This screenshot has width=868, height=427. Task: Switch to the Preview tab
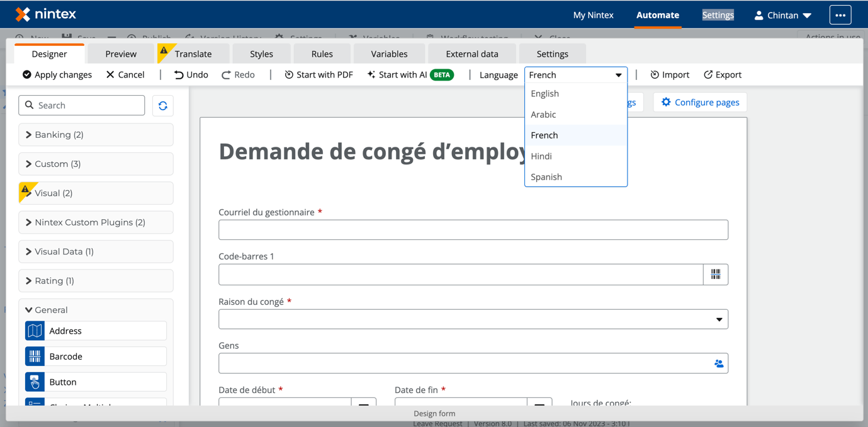point(121,54)
